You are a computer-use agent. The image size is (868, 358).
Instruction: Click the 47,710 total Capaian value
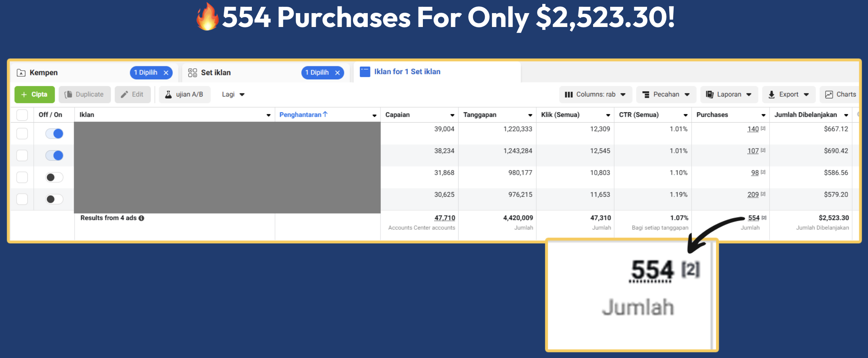445,218
